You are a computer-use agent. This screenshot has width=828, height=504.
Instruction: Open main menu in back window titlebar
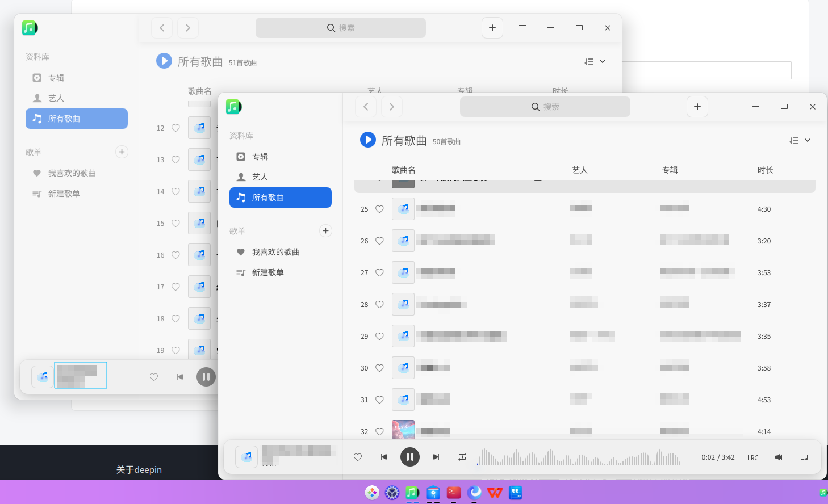tap(522, 28)
